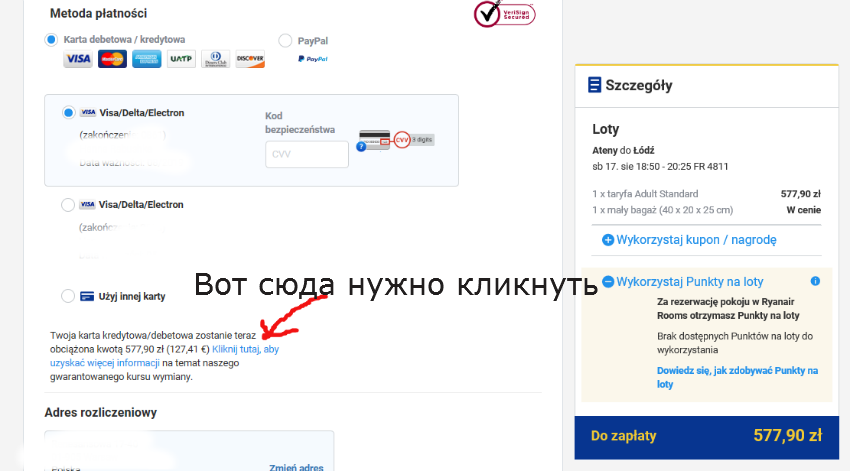Click the CVV 3 digits card illustration
The width and height of the screenshot is (850, 471).
pyautogui.click(x=396, y=140)
